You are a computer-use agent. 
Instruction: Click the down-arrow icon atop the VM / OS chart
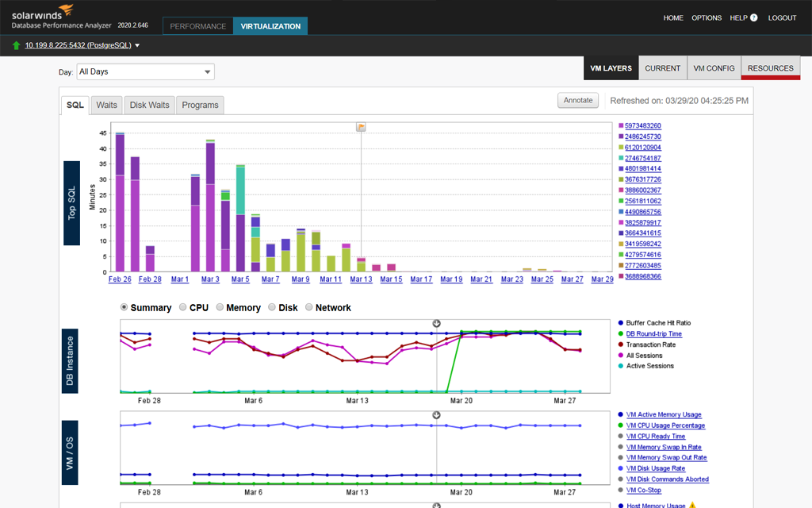[436, 414]
